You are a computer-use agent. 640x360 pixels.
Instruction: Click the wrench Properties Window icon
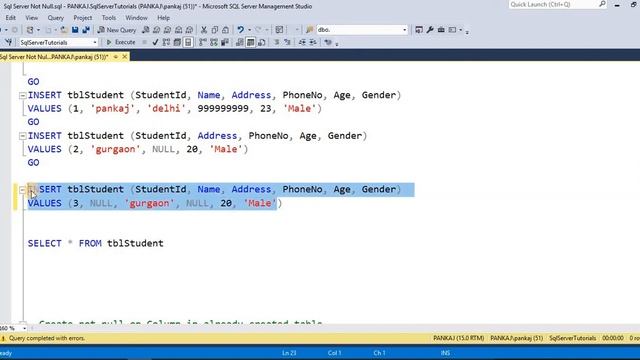(430, 30)
